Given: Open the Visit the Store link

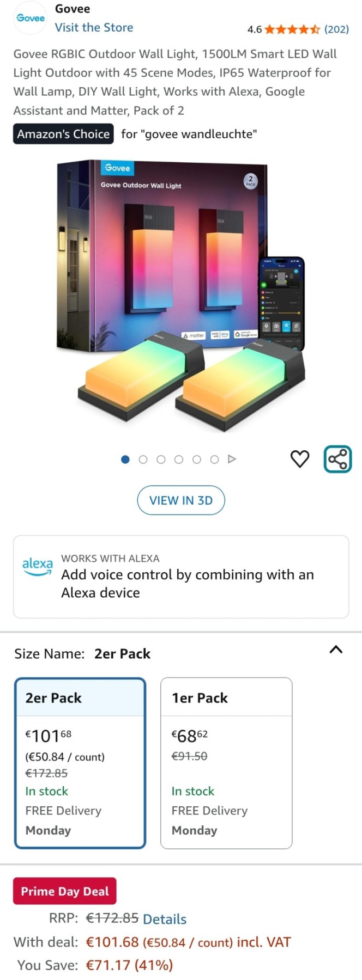Looking at the screenshot, I should pos(94,27).
